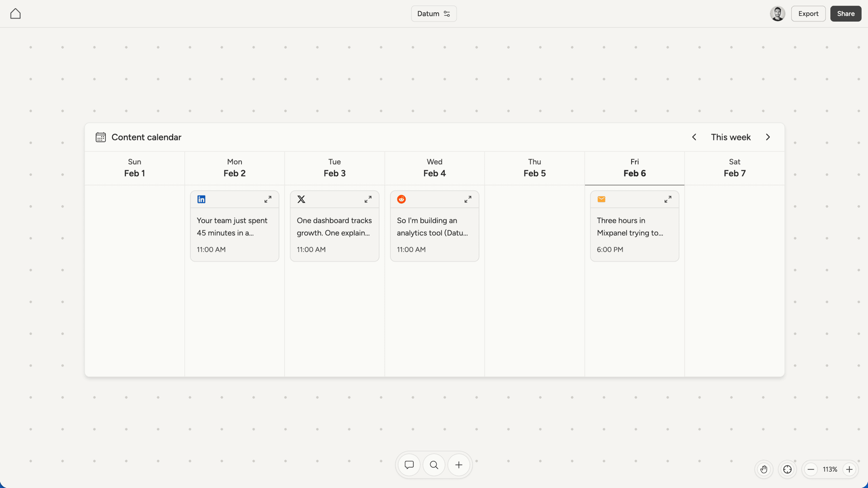
Task: Click the calendar icon beside Content calendar
Action: coord(101,137)
